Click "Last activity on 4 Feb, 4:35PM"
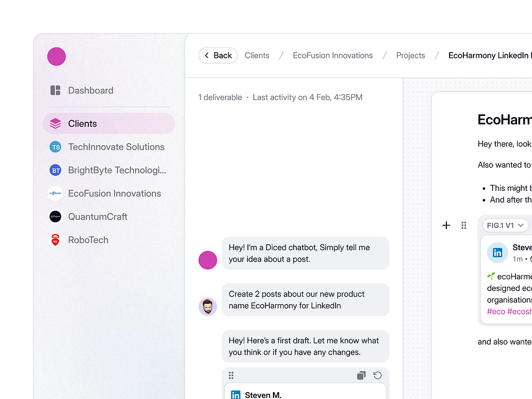Image resolution: width=532 pixels, height=399 pixels. 307,97
